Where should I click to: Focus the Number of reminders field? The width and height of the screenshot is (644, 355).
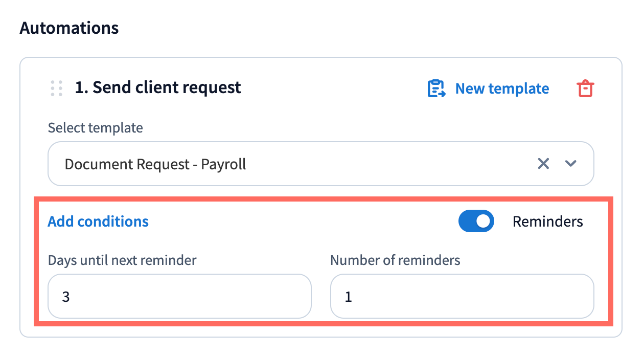click(x=462, y=296)
